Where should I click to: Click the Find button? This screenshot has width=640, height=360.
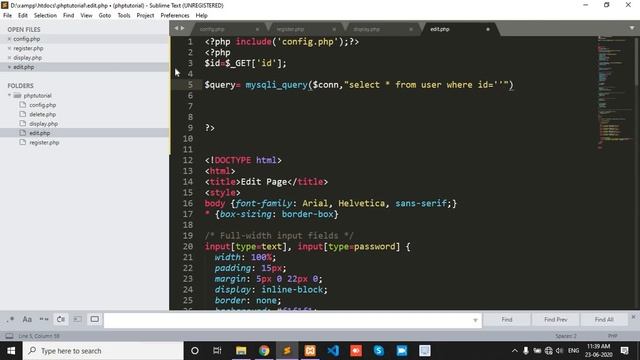tap(507, 320)
